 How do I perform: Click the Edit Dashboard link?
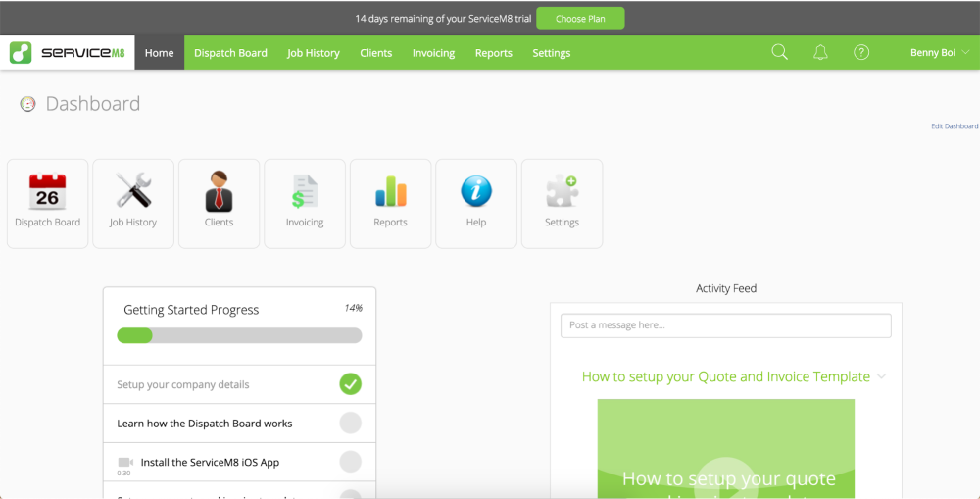pos(955,126)
